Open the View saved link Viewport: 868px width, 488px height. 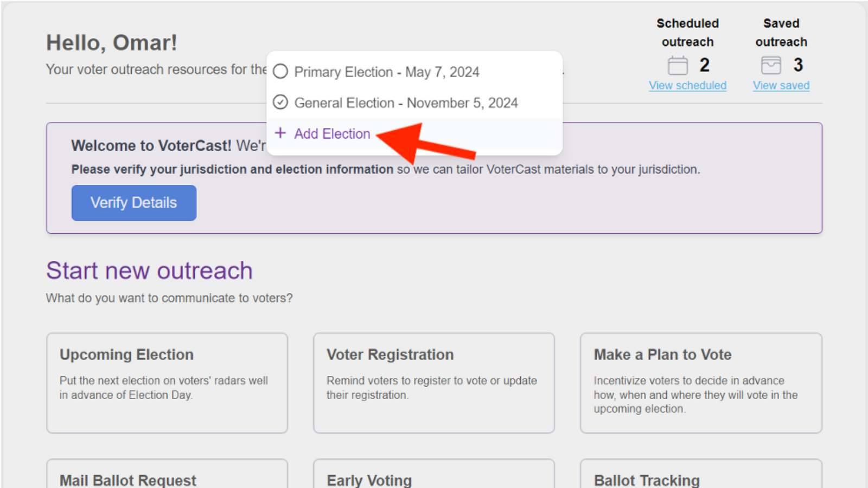point(781,85)
